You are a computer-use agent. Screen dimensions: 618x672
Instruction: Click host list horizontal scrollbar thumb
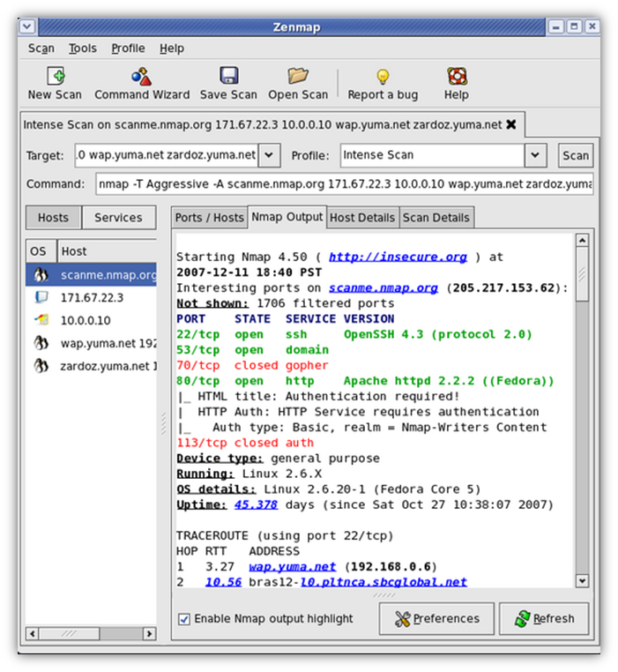[70, 633]
